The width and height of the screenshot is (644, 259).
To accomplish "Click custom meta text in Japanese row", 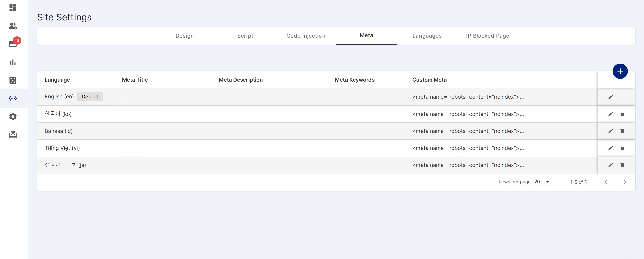I will [x=468, y=165].
